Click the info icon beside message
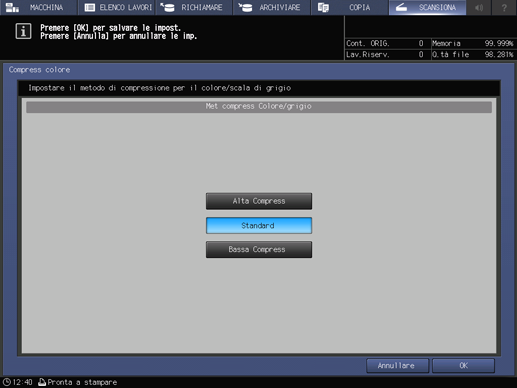The image size is (517, 388). [x=23, y=31]
